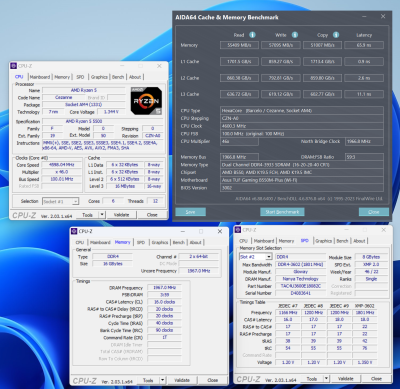This screenshot has height=389, width=400.
Task: Open Write info icon in AIDA64 benchmark
Action: pyautogui.click(x=295, y=35)
